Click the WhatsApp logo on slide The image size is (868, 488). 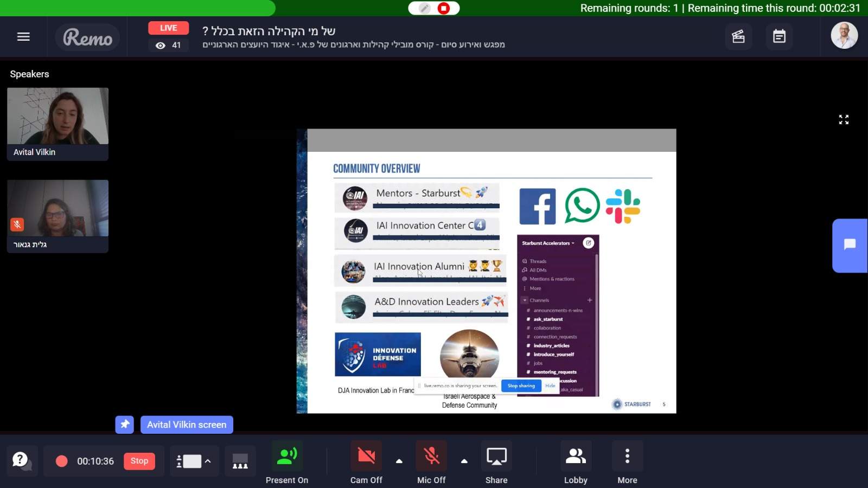582,206
